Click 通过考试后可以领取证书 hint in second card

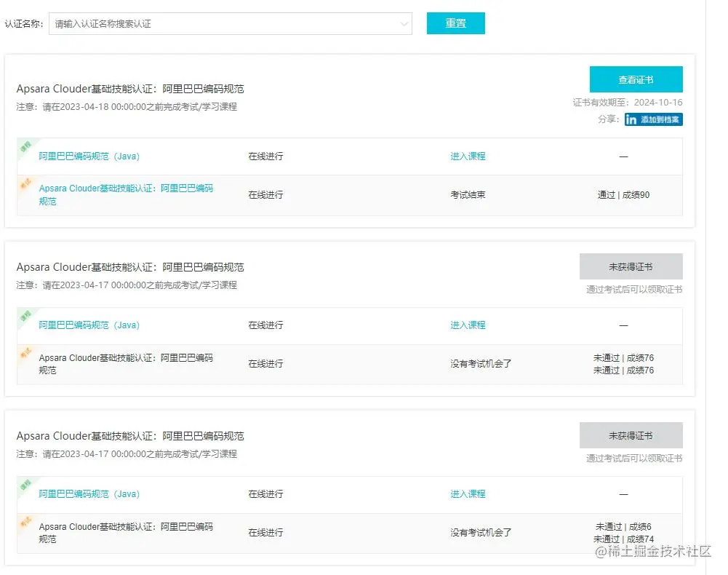[633, 289]
